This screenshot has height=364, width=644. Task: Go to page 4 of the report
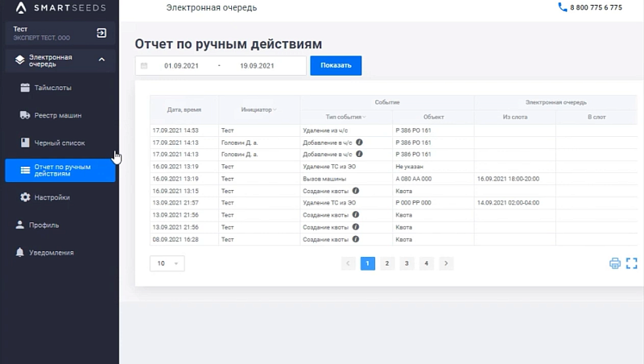[x=427, y=263]
